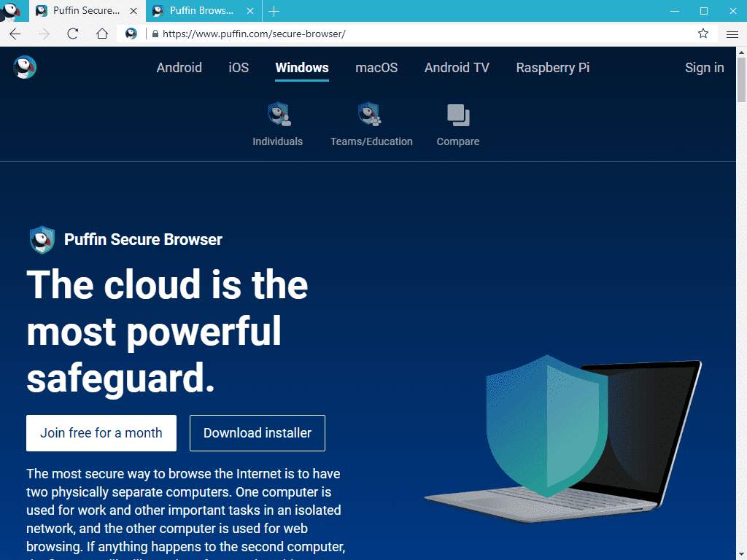The height and width of the screenshot is (560, 747).
Task: Click the Sign in link
Action: pyautogui.click(x=704, y=68)
